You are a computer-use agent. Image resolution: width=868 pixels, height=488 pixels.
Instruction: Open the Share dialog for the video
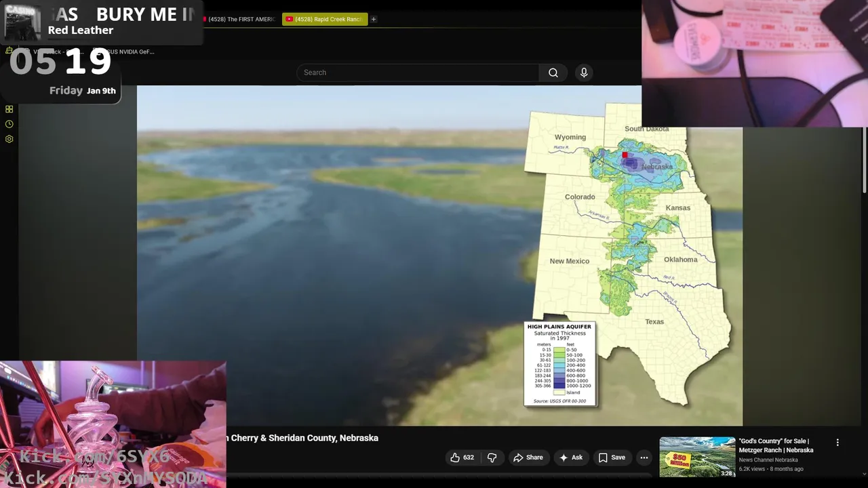528,457
